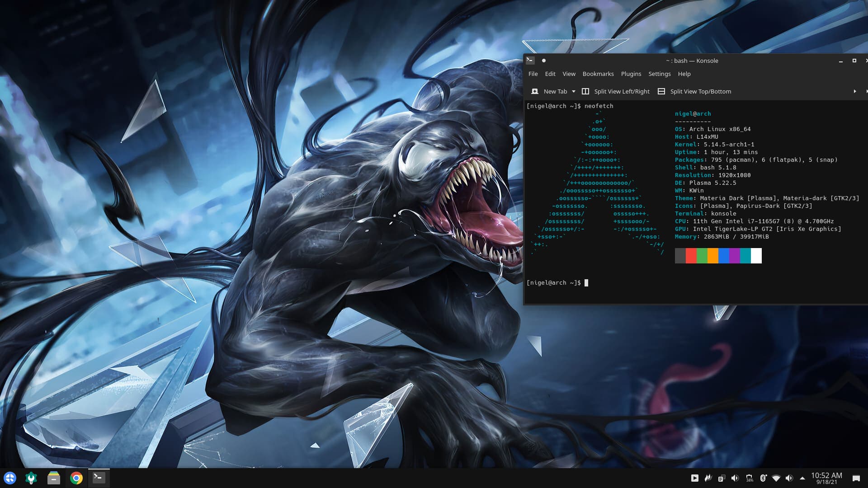Open the Plugins menu in Konsole
This screenshot has width=868, height=488.
coord(631,74)
